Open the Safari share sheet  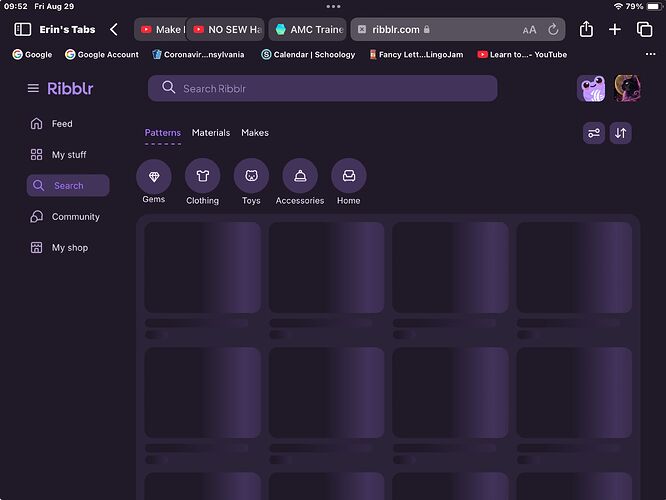586,29
